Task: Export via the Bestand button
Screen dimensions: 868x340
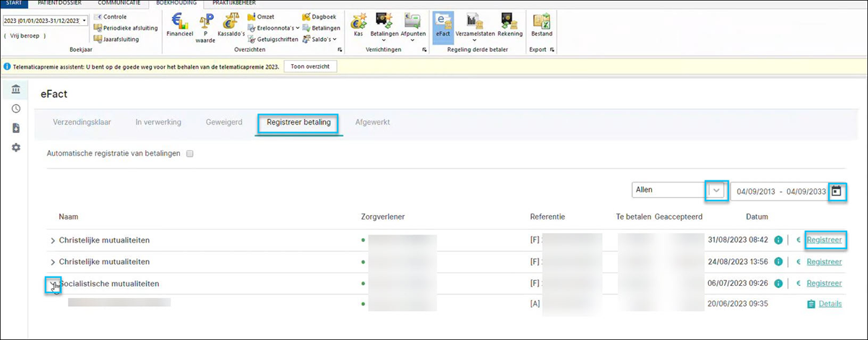Action: (x=541, y=25)
